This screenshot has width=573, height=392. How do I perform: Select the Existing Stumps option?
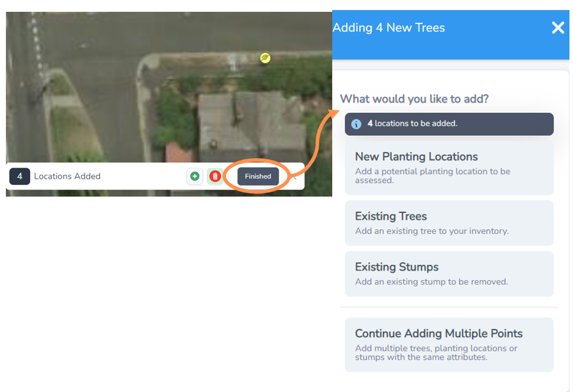(449, 273)
